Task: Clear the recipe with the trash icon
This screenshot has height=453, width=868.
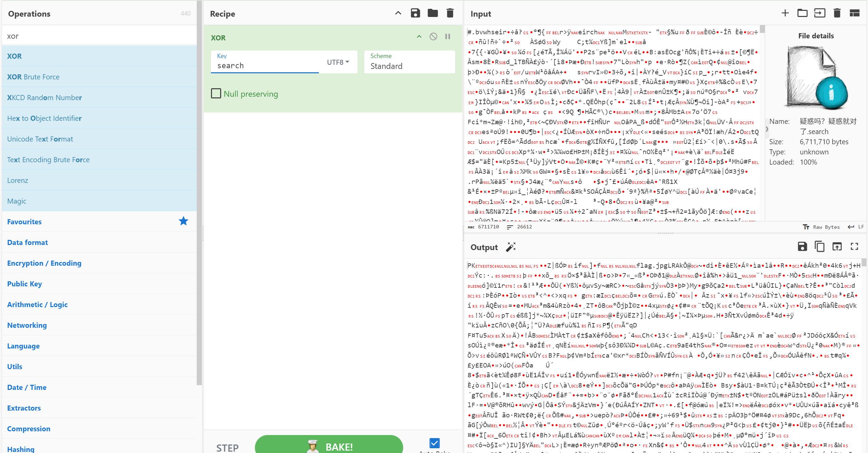Action: [450, 13]
